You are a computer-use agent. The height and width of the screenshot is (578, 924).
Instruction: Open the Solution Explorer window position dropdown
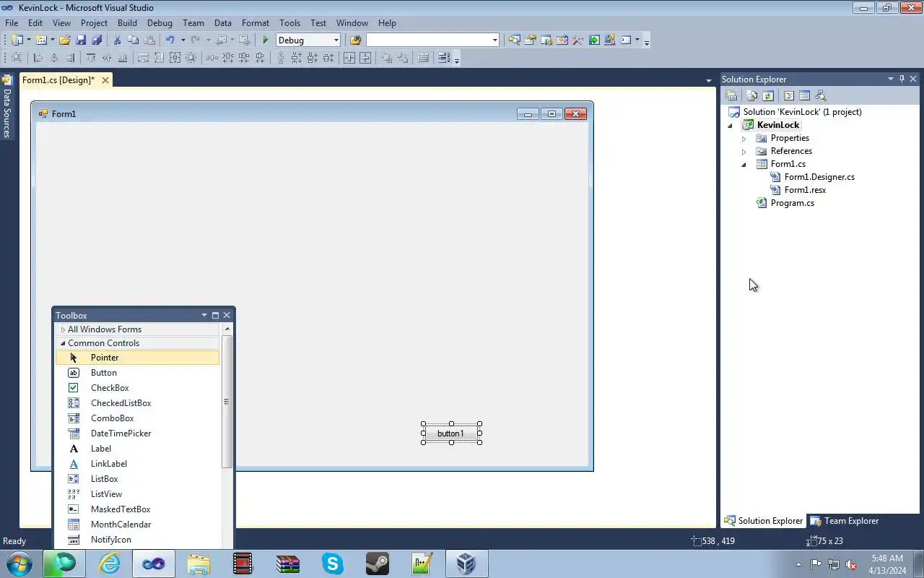[x=891, y=79]
